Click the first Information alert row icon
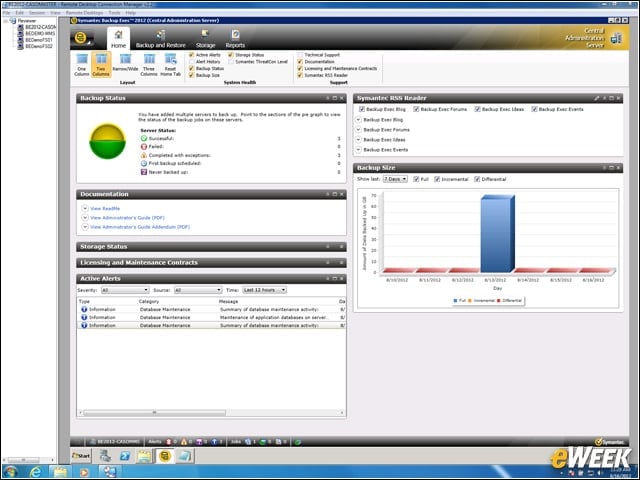 point(84,309)
